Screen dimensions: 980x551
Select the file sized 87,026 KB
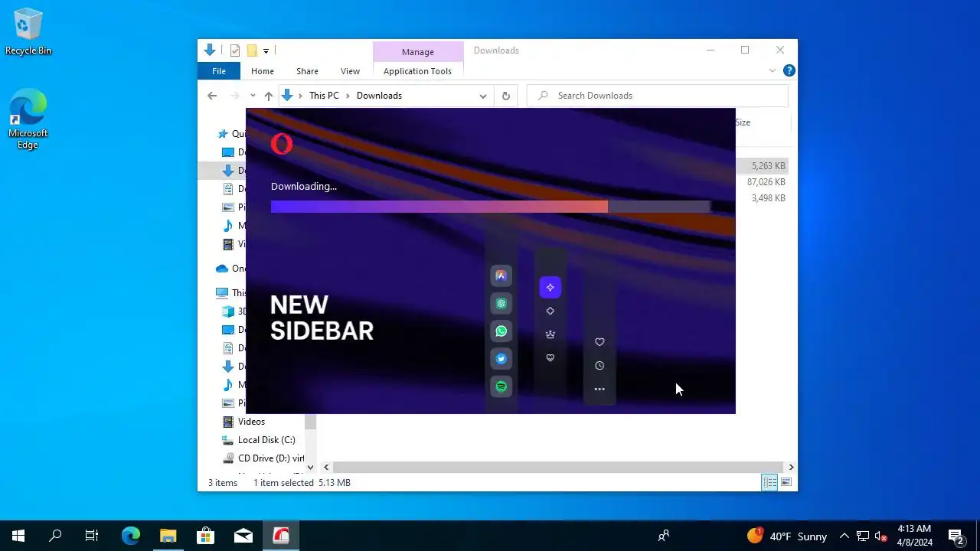pyautogui.click(x=766, y=182)
